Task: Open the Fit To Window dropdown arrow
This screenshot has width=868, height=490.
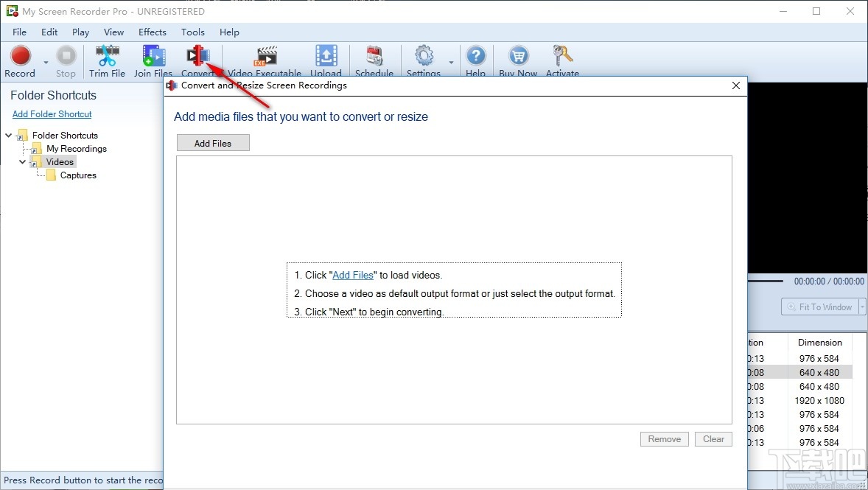Action: pos(862,307)
